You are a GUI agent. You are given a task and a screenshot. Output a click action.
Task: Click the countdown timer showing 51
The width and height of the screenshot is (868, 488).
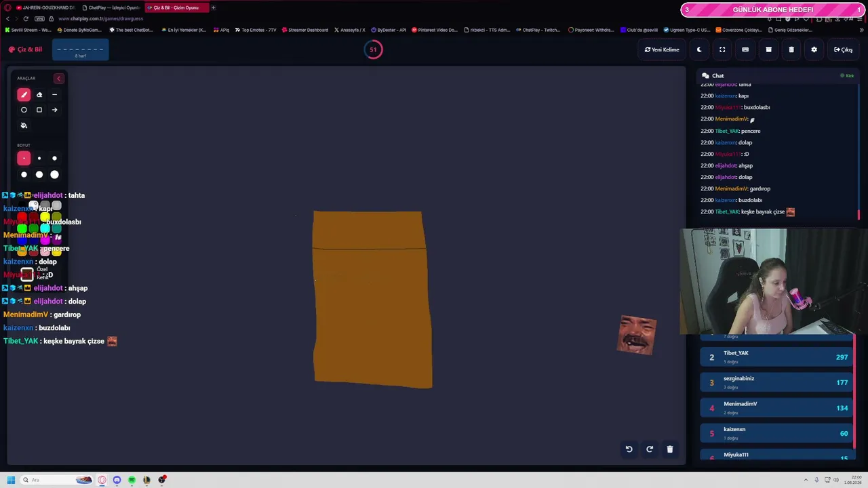pos(373,49)
